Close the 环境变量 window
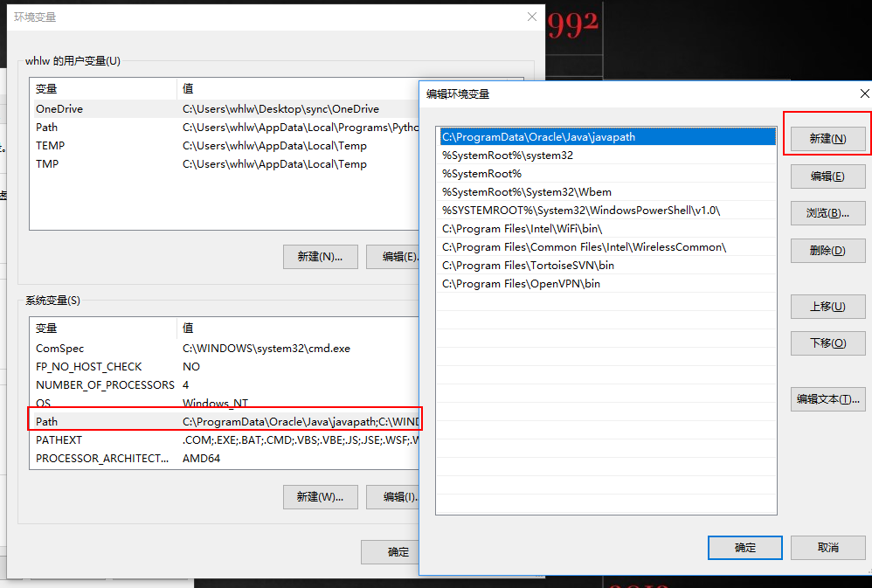Image resolution: width=872 pixels, height=588 pixels. click(531, 17)
